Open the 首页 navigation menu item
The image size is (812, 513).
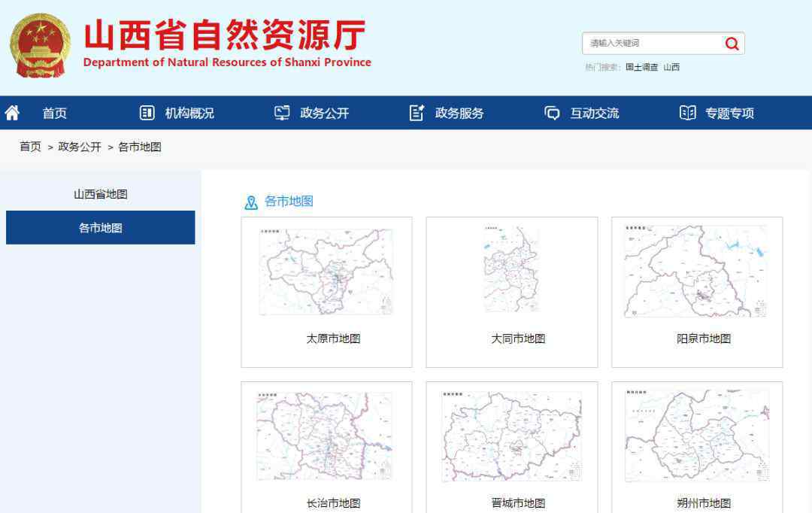tap(54, 113)
